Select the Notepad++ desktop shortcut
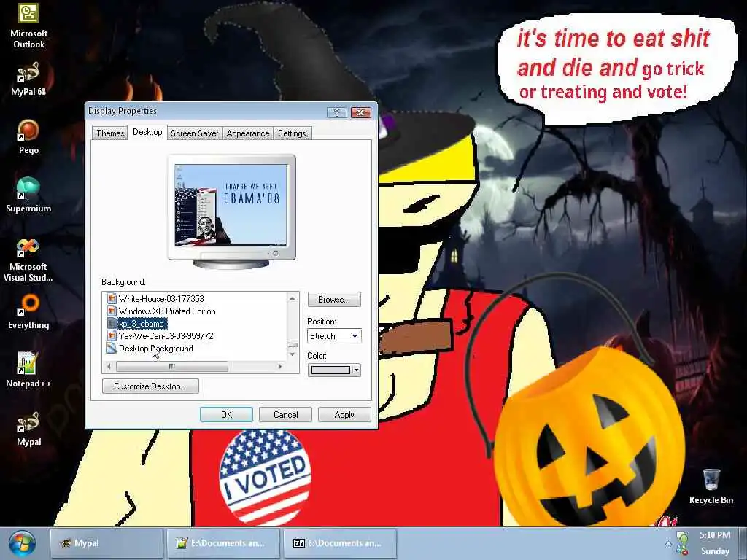The image size is (747, 560). [28, 370]
